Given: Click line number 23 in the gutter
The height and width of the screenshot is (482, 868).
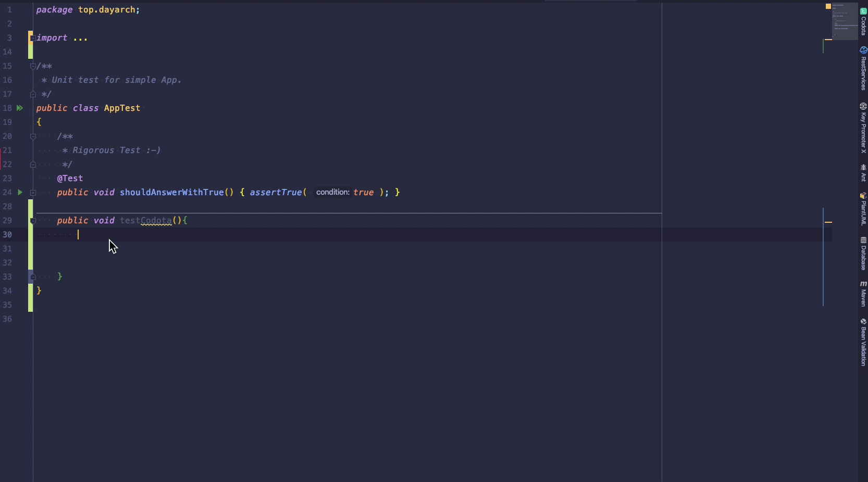Looking at the screenshot, I should tap(7, 179).
